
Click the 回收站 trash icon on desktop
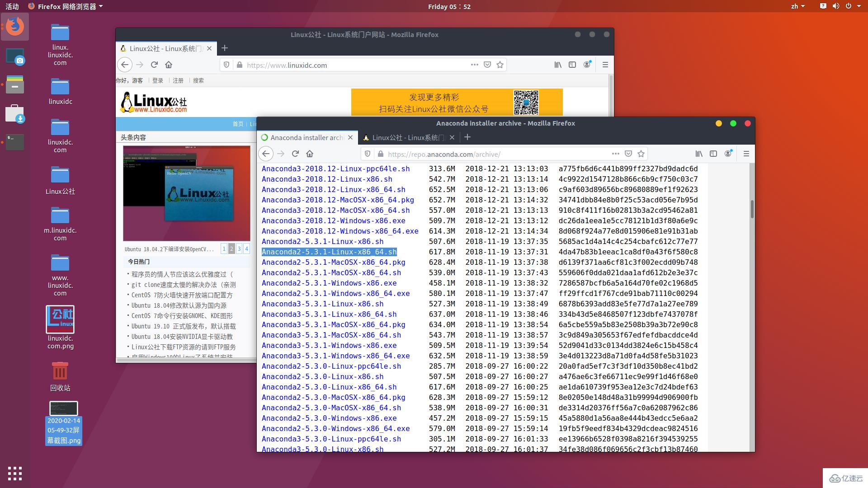click(60, 372)
